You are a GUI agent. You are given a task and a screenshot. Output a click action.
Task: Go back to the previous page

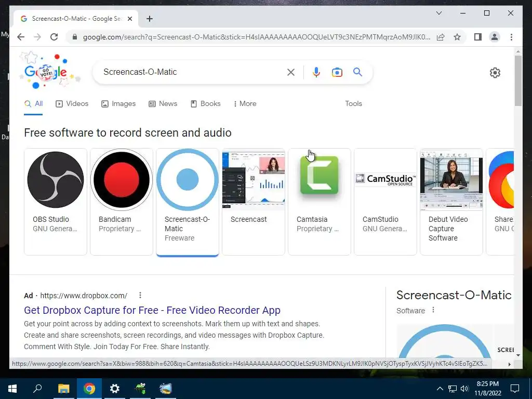[x=21, y=37]
